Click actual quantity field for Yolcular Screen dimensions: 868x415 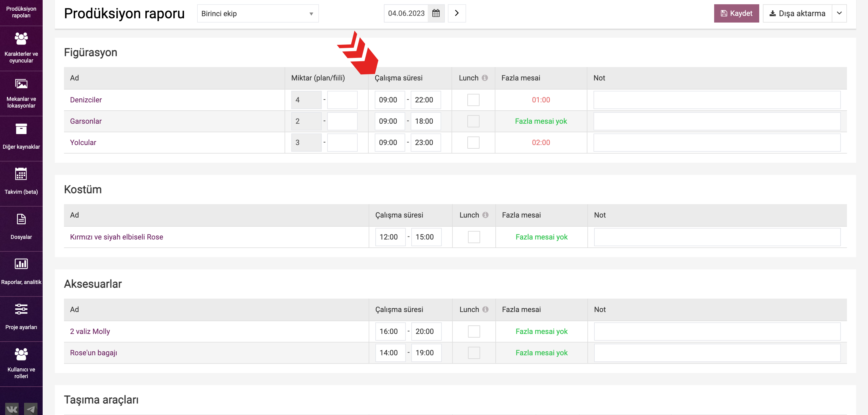tap(342, 142)
